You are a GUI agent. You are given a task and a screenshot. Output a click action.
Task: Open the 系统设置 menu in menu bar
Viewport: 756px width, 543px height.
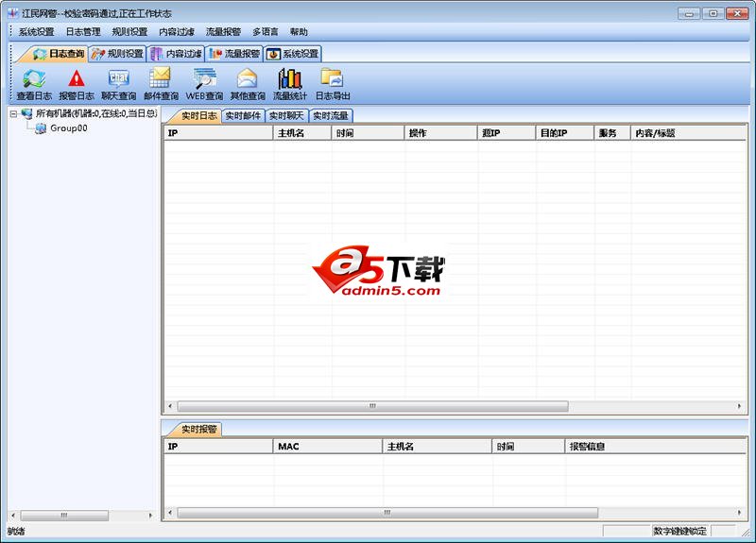point(36,32)
